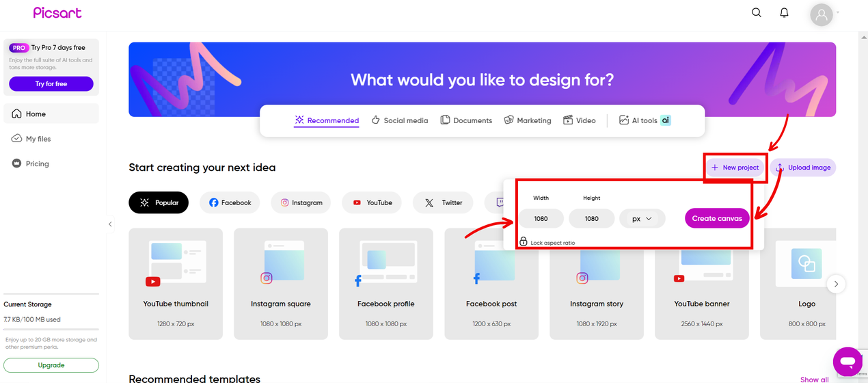Click the AI badge next to AI tools
The image size is (868, 383).
666,120
